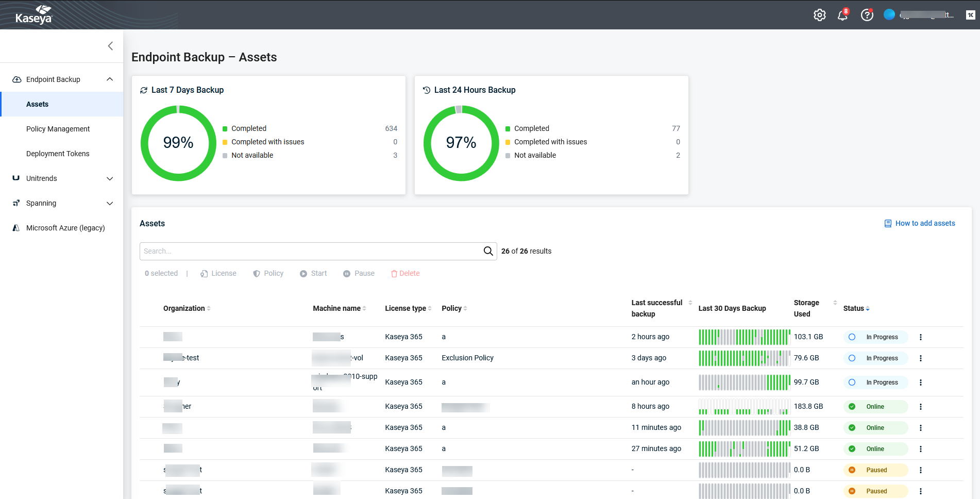Expand the Spanning section
The height and width of the screenshot is (499, 980).
[110, 203]
